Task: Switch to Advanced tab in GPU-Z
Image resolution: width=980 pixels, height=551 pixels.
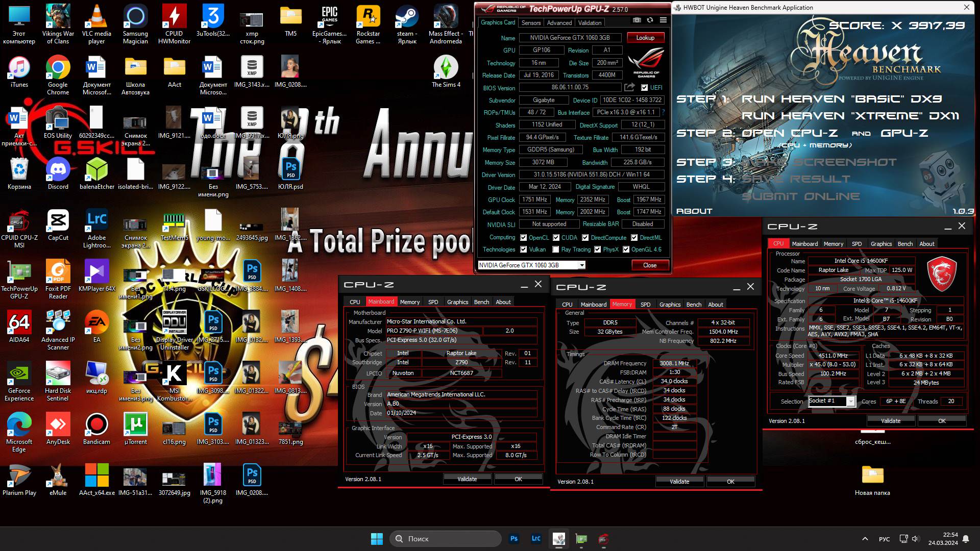Action: point(559,23)
